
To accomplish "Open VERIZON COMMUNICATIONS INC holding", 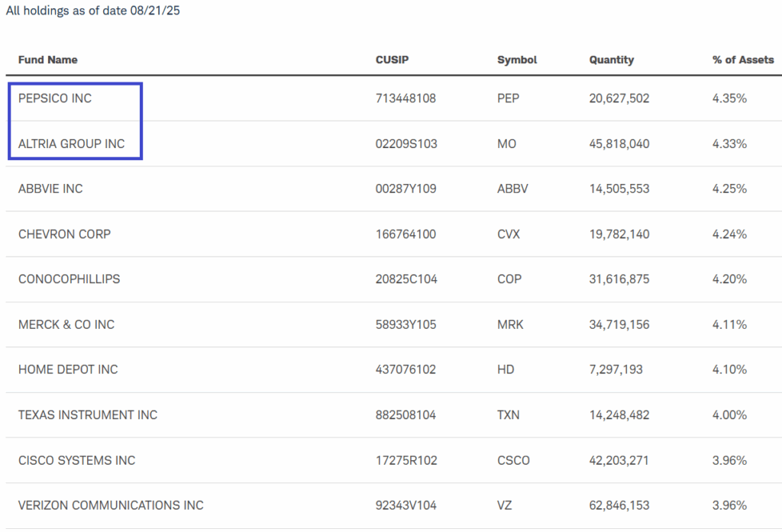I will [x=111, y=505].
